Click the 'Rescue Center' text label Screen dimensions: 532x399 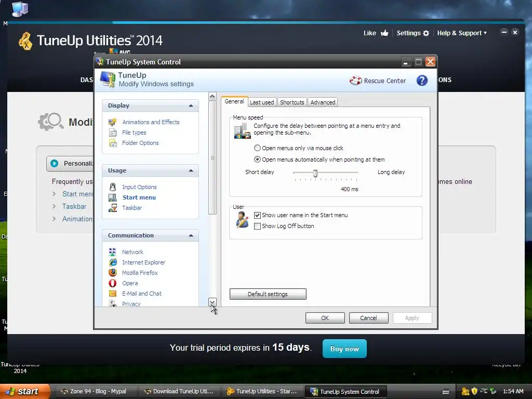[x=385, y=81]
